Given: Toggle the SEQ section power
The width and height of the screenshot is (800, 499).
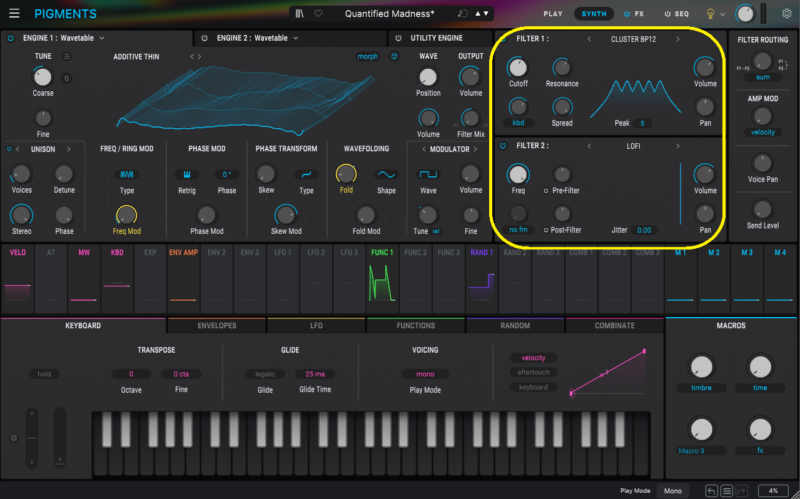Looking at the screenshot, I should point(667,14).
